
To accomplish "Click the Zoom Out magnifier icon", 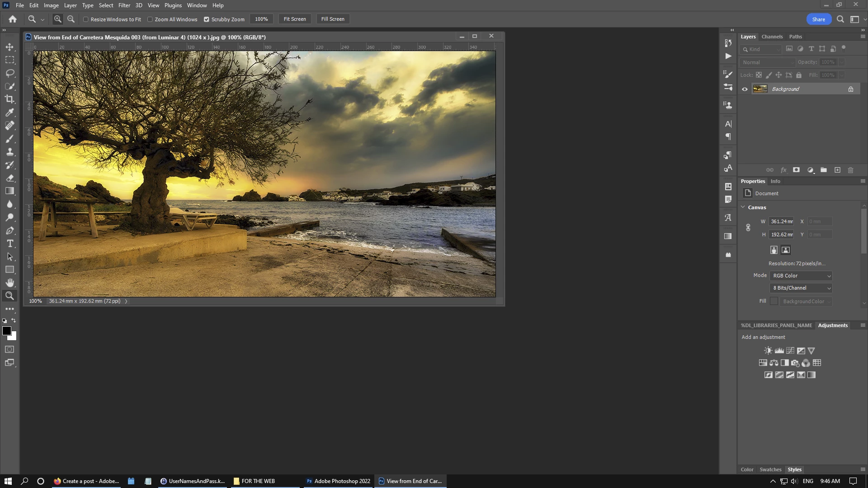I will (71, 19).
